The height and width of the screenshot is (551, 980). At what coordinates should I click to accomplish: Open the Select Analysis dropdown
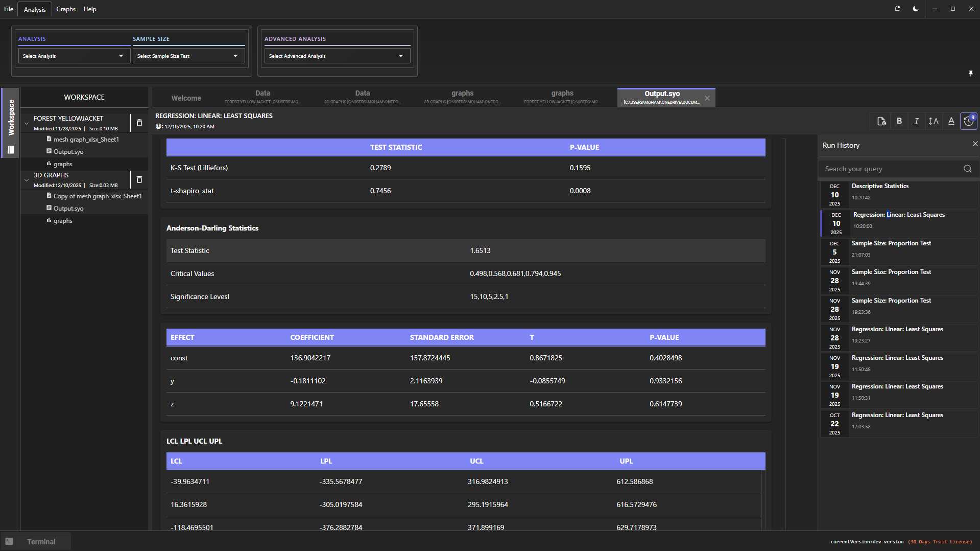[74, 56]
